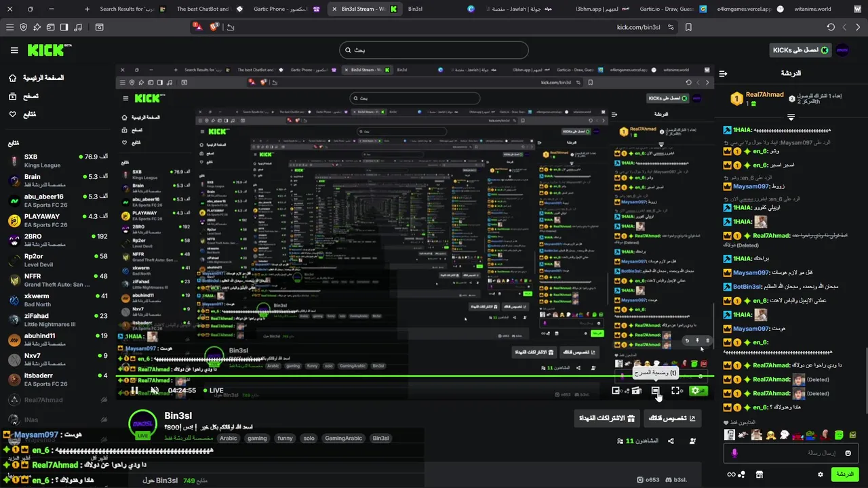Open the shop icon below chat

pos(759,474)
